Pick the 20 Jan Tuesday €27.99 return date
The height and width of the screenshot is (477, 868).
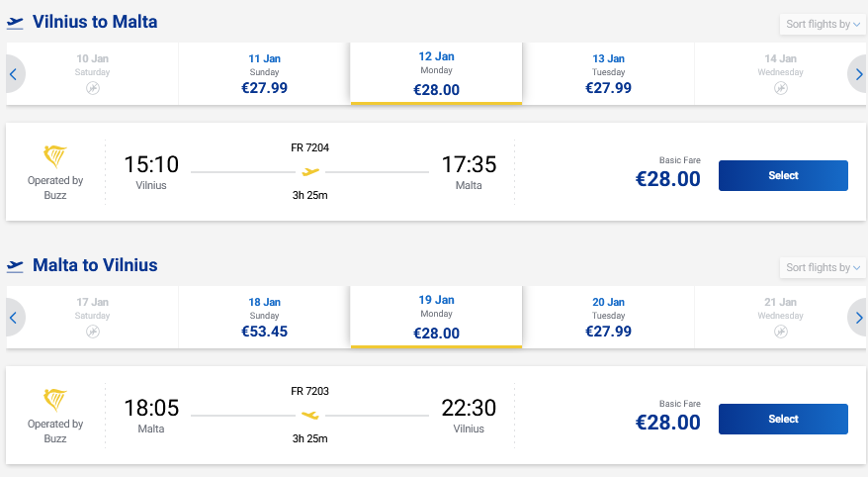coord(608,317)
